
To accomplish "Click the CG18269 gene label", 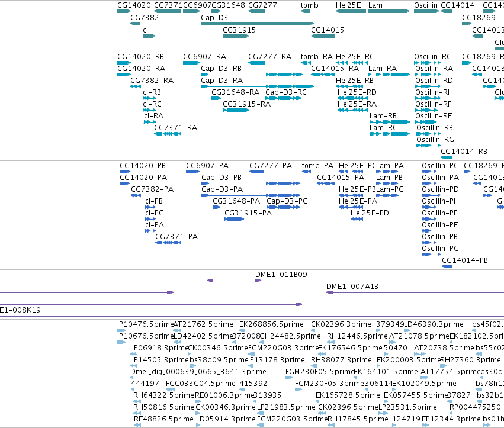I will [x=479, y=17].
